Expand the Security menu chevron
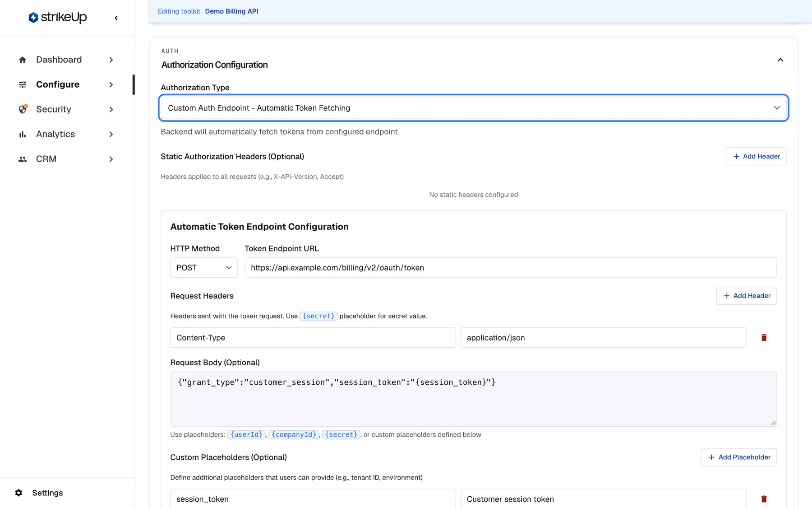Screen dimensions: 812x508 point(111,109)
